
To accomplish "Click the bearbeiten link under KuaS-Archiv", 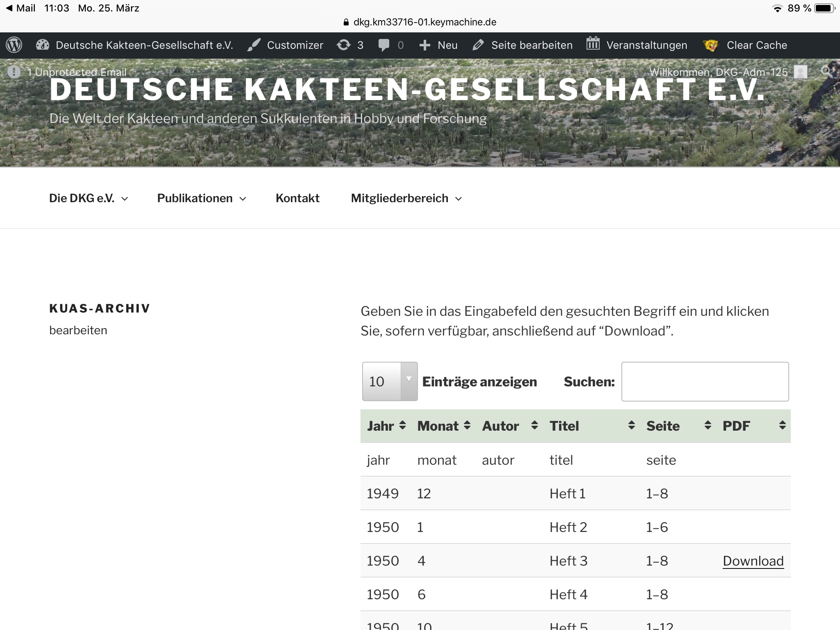I will coord(78,331).
